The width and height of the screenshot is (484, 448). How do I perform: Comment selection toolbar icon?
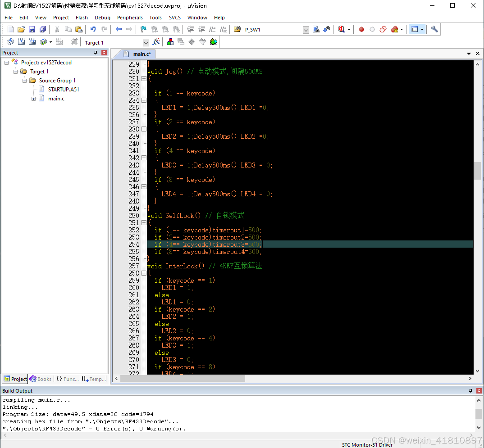point(212,29)
